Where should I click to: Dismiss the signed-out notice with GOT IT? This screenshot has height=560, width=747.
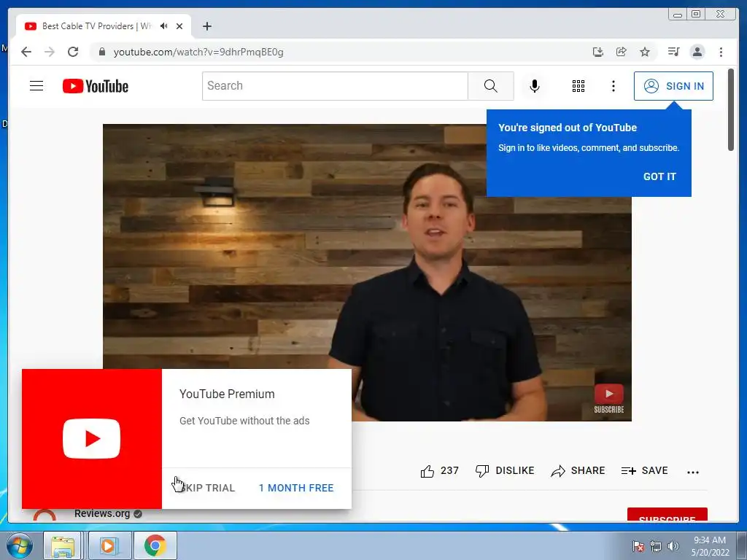(659, 176)
